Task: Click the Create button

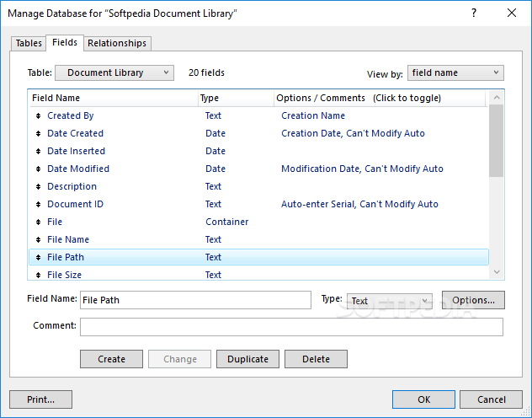Action: 111,359
